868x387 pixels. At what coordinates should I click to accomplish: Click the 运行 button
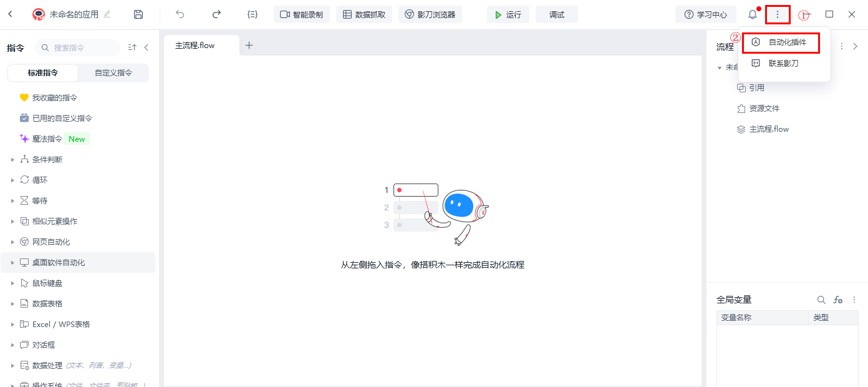tap(508, 14)
